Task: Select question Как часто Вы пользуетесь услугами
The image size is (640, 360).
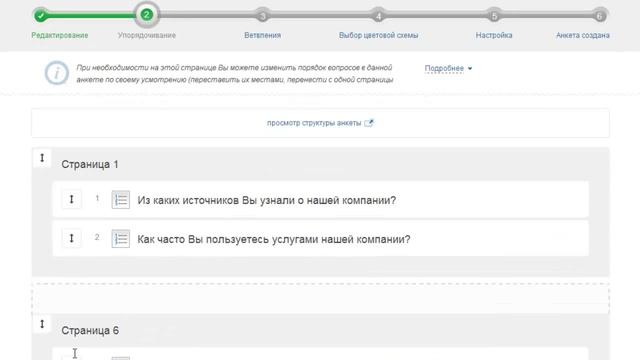Action: click(273, 239)
